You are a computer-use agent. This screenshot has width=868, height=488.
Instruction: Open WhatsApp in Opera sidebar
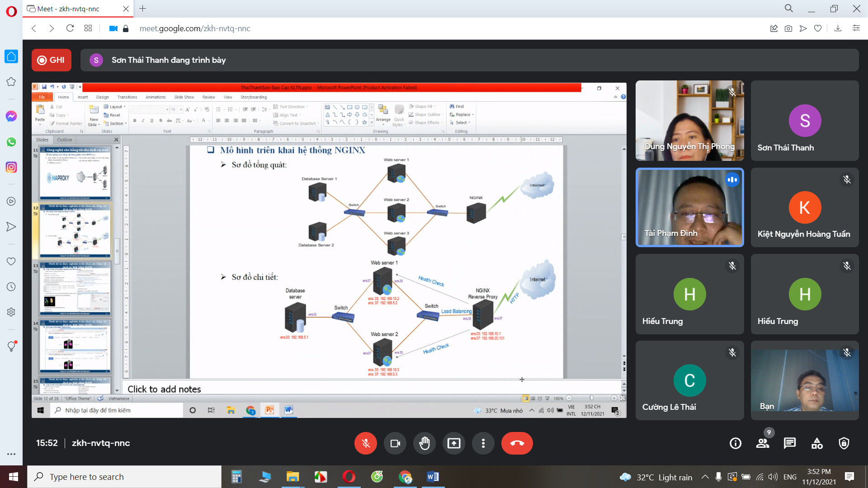click(11, 142)
